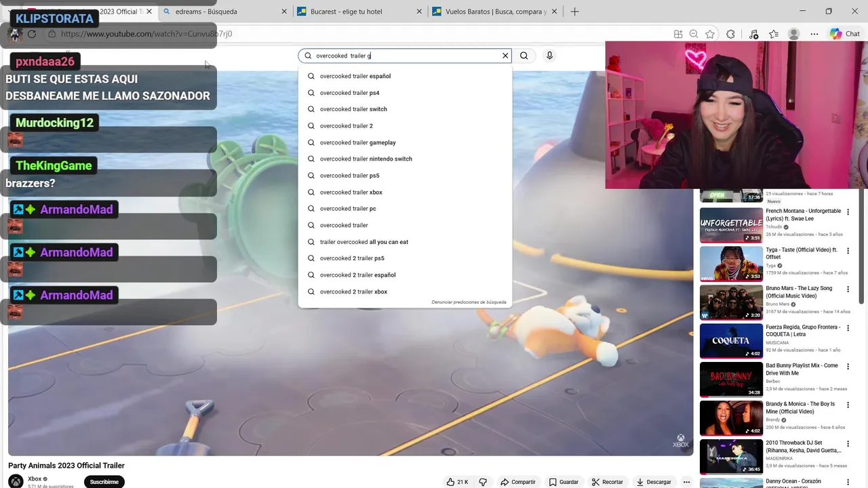Click the Suscribirme button
Screen dimensions: 868x488
(x=104, y=482)
